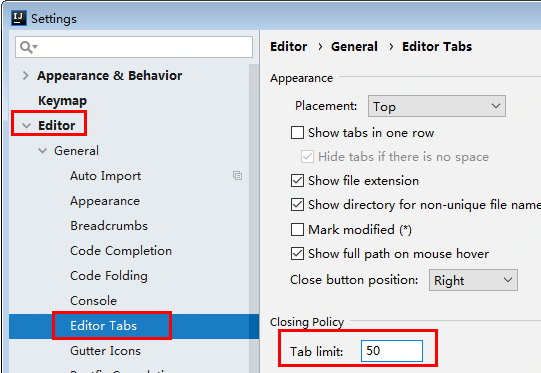Viewport: 541px width, 373px height.
Task: Open the Close button position dropdown
Action: [x=473, y=280]
